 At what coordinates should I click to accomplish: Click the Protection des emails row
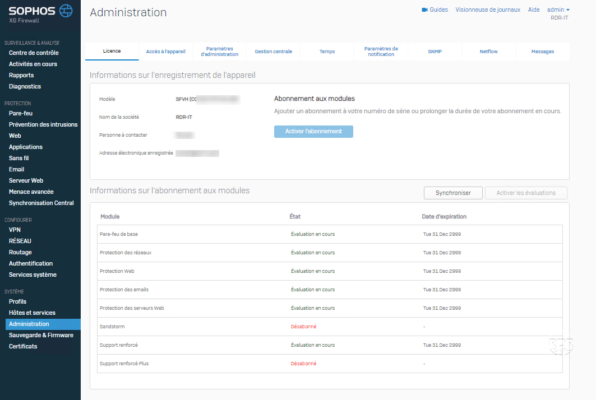coord(330,289)
